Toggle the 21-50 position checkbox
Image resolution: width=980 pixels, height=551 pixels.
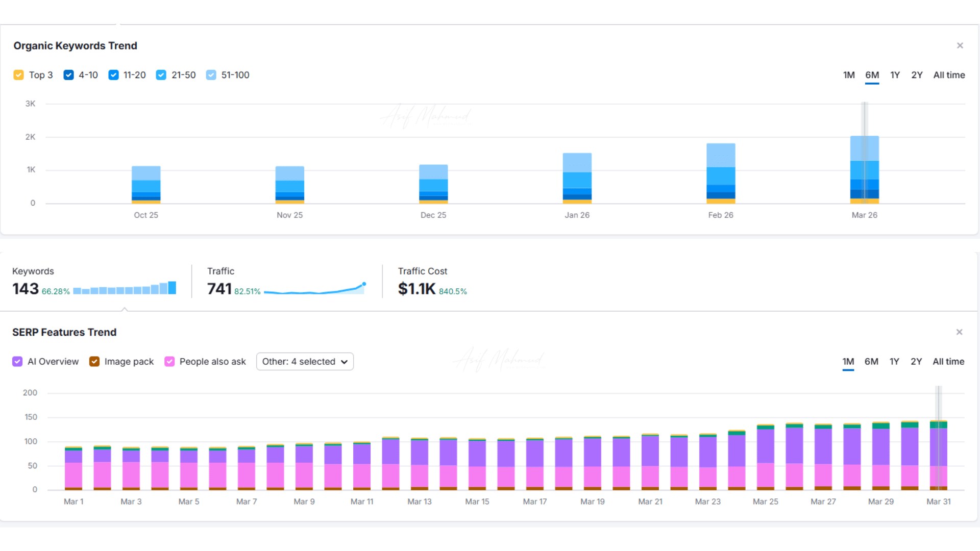pyautogui.click(x=161, y=75)
